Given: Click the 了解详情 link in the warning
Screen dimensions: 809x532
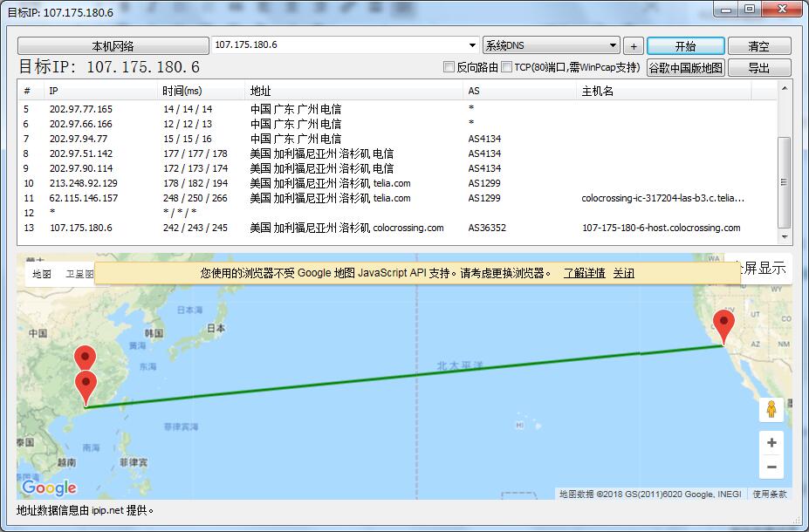Looking at the screenshot, I should click(x=584, y=273).
